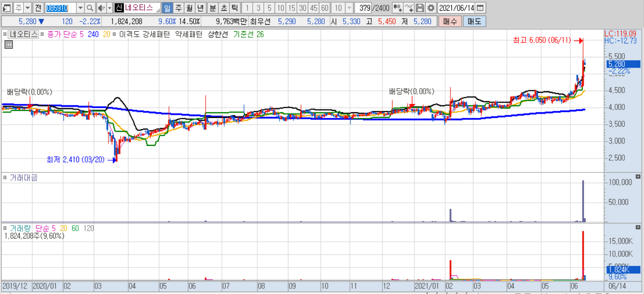Click the 매수 buy button

click(450, 21)
